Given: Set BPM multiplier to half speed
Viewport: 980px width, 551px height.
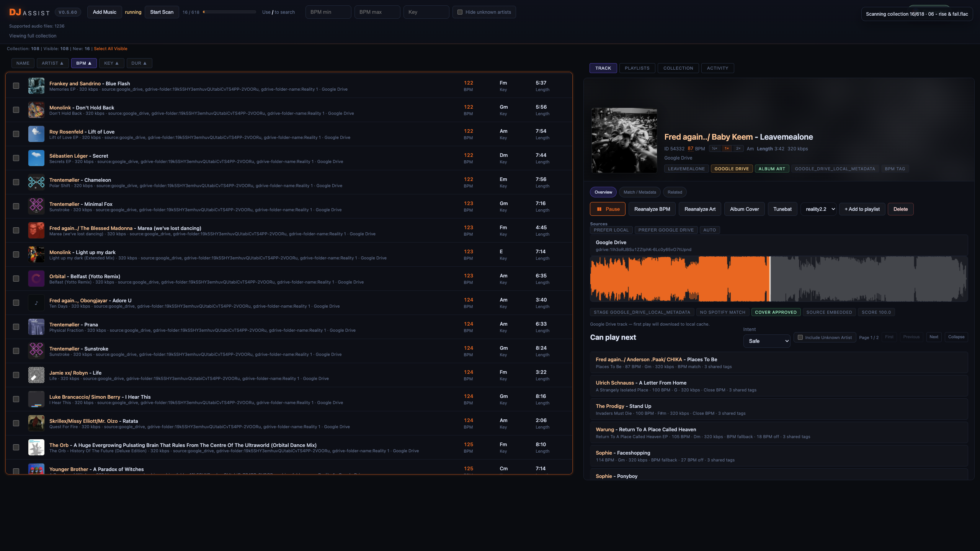Looking at the screenshot, I should click(x=714, y=148).
